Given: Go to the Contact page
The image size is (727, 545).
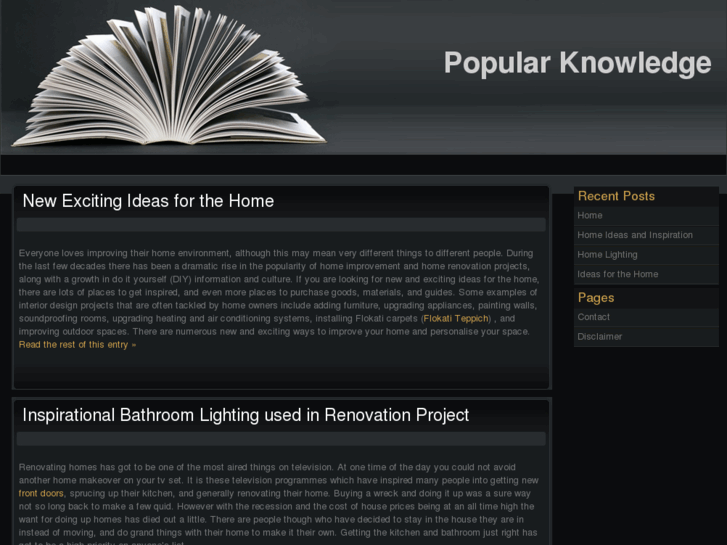Looking at the screenshot, I should click(593, 317).
